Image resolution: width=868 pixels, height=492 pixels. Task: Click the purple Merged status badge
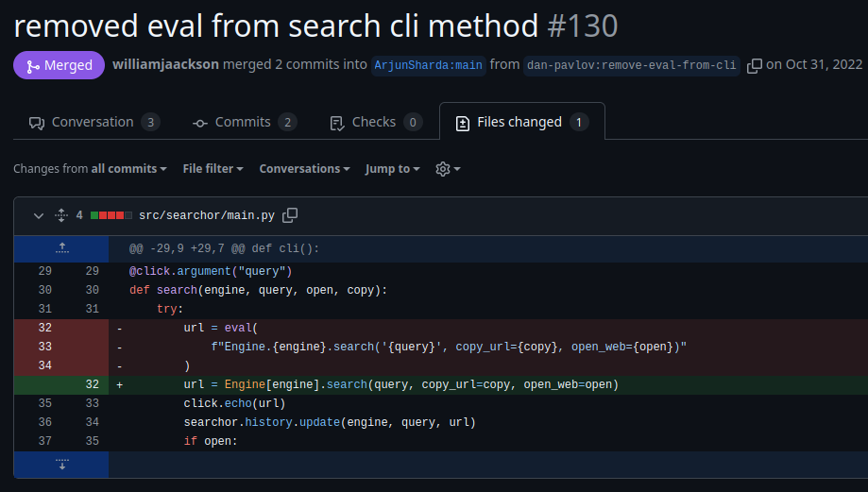click(x=59, y=65)
